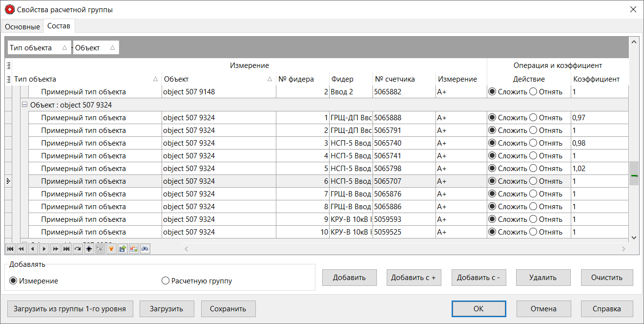Go to the previous record
Image resolution: width=644 pixels, height=324 pixels.
(x=32, y=249)
